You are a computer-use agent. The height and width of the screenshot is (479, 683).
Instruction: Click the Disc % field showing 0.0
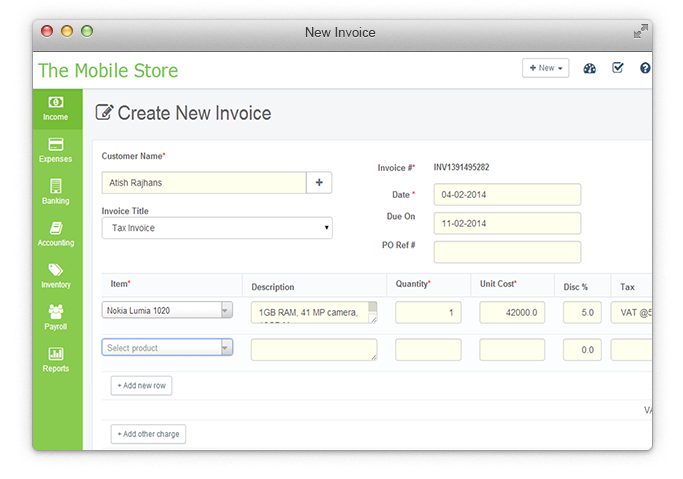[x=582, y=350]
